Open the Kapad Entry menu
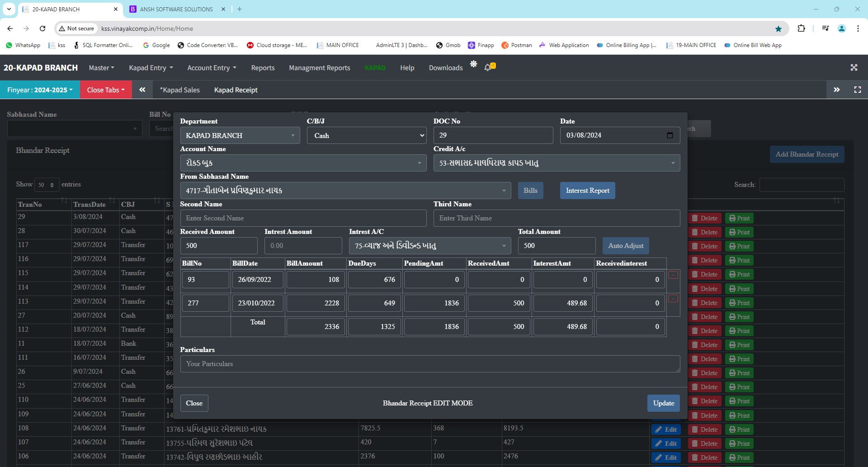 (151, 68)
